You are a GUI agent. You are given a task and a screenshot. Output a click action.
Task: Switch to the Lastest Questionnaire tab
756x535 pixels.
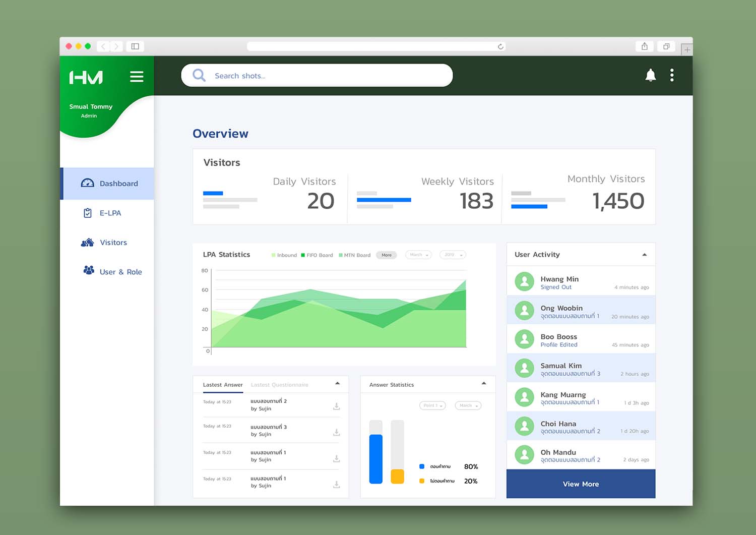click(279, 385)
